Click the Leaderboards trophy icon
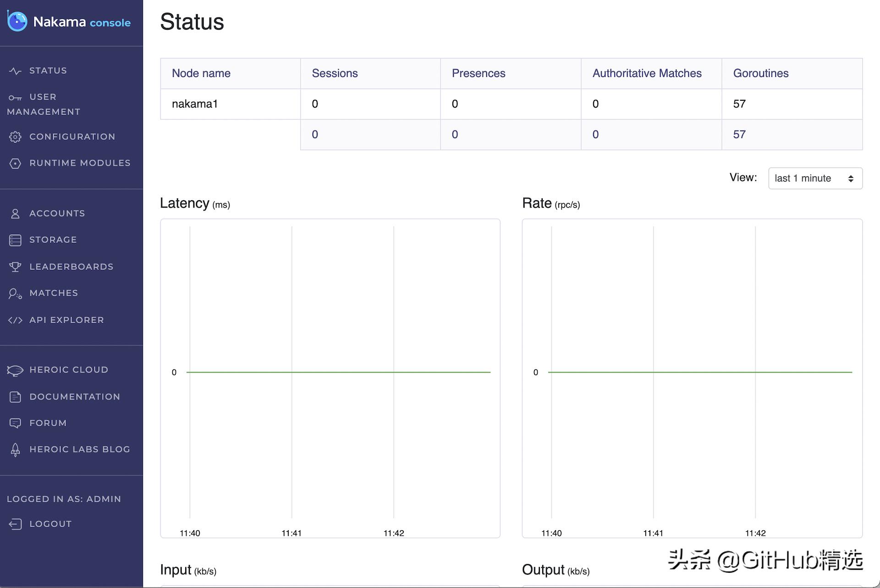This screenshot has height=588, width=880. [x=15, y=267]
